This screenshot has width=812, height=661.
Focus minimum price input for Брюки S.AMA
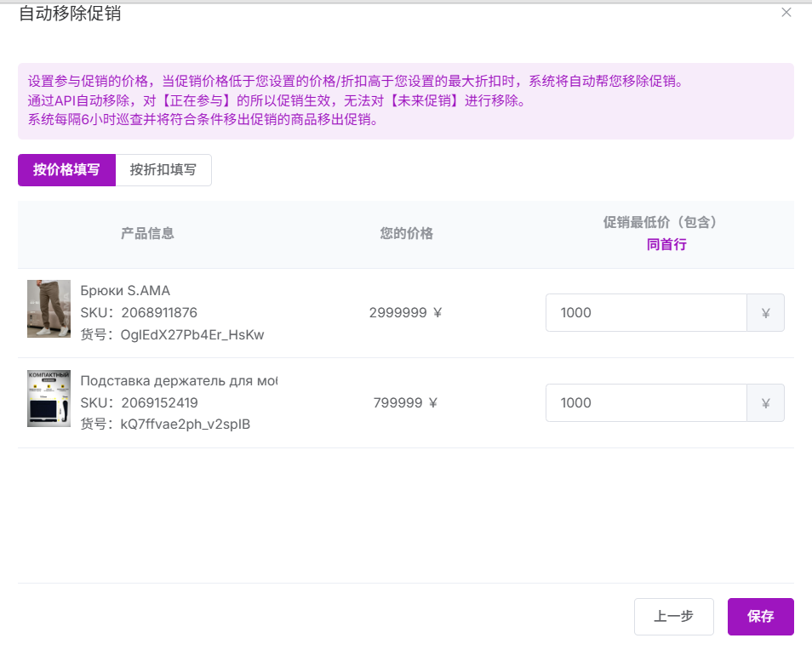pos(645,312)
